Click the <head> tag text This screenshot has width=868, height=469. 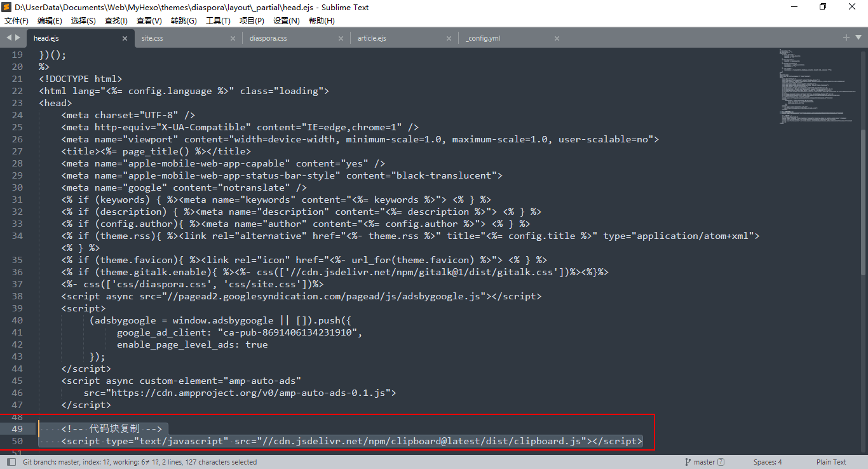55,103
